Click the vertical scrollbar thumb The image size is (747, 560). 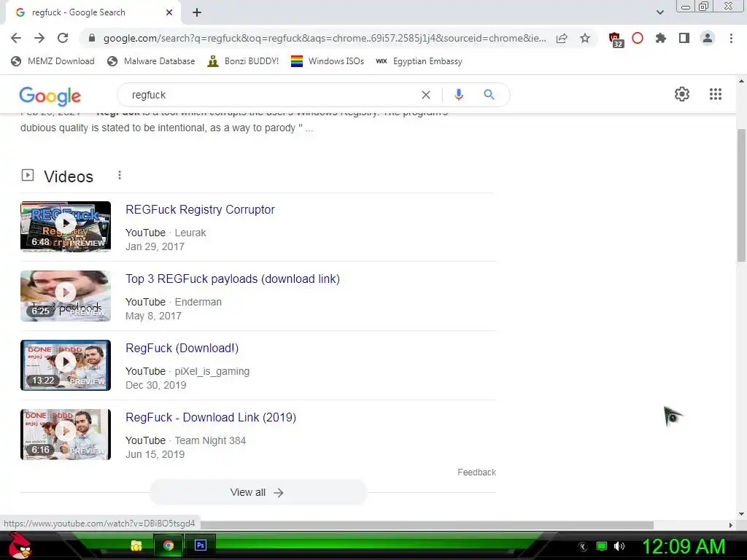(x=741, y=195)
